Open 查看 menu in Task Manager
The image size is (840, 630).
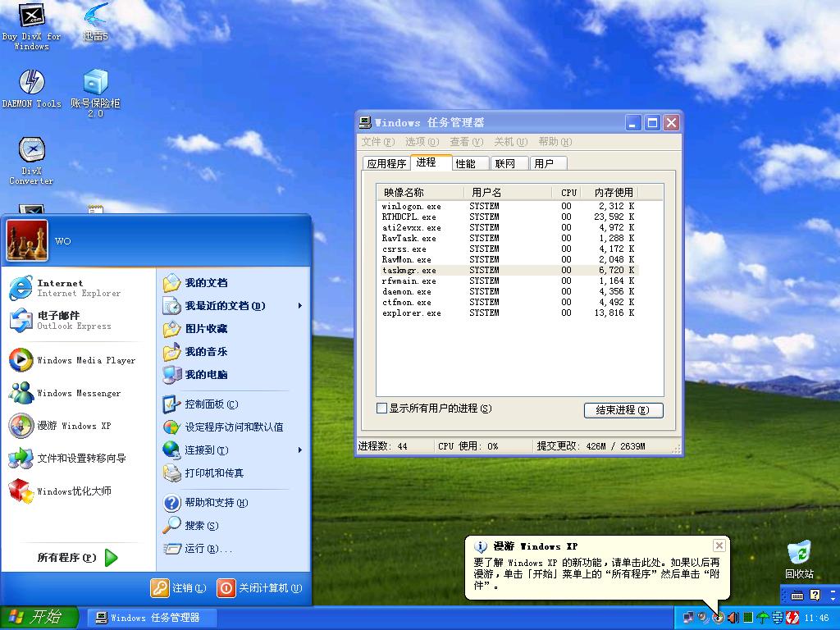pos(467,141)
